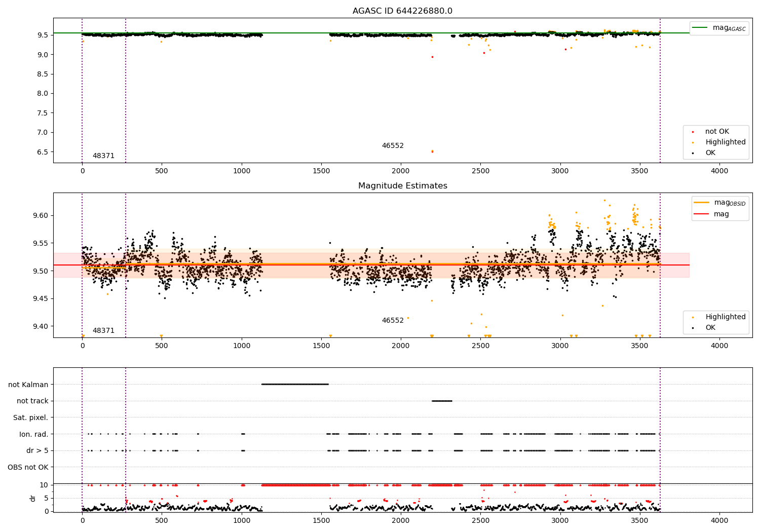
Task: Click the 'dr' y-axis label
Action: pyautogui.click(x=33, y=498)
